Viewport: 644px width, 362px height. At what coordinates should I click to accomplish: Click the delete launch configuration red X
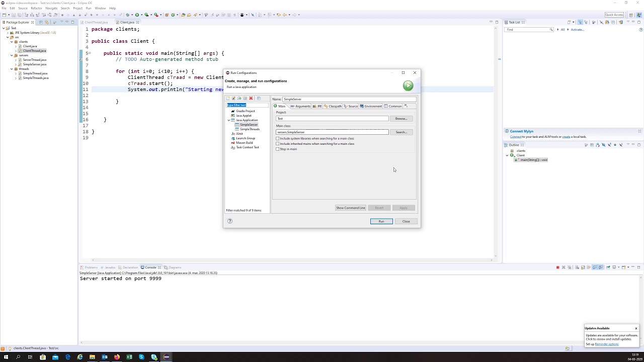coord(251,98)
